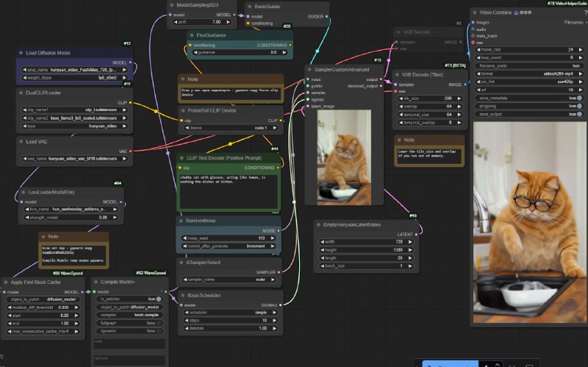The width and height of the screenshot is (588, 367).
Task: Click MODEL output port of Load Diffusion Model
Action: click(131, 63)
